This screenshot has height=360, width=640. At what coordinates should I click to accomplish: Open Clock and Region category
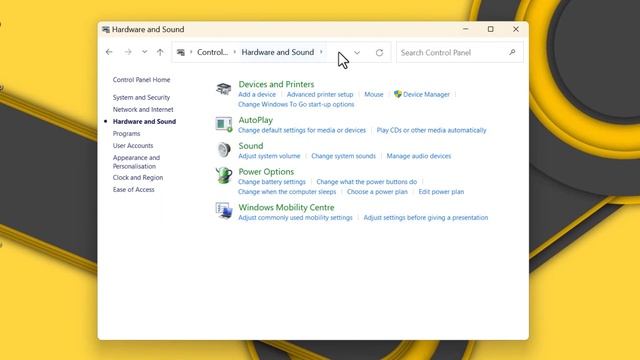coord(138,178)
